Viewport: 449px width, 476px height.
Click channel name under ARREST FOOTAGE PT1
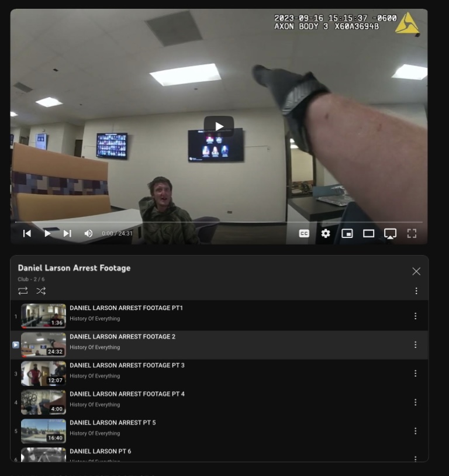pos(95,319)
